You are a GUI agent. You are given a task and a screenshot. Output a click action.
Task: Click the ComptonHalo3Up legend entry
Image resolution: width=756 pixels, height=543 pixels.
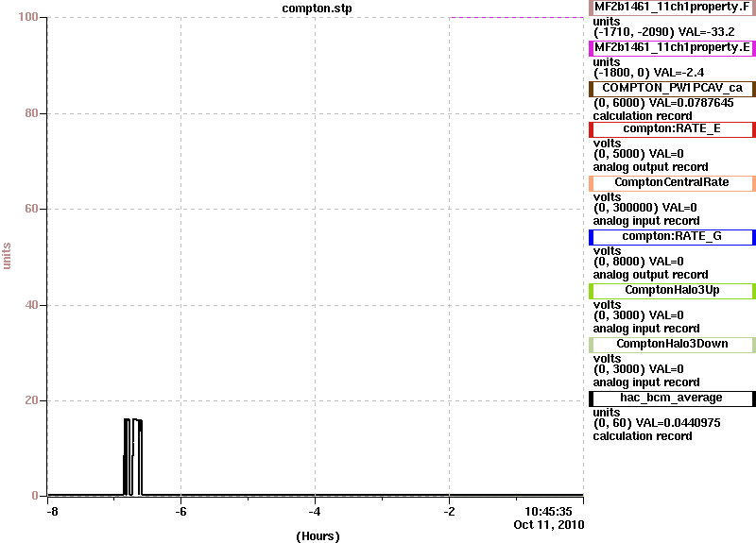click(672, 291)
